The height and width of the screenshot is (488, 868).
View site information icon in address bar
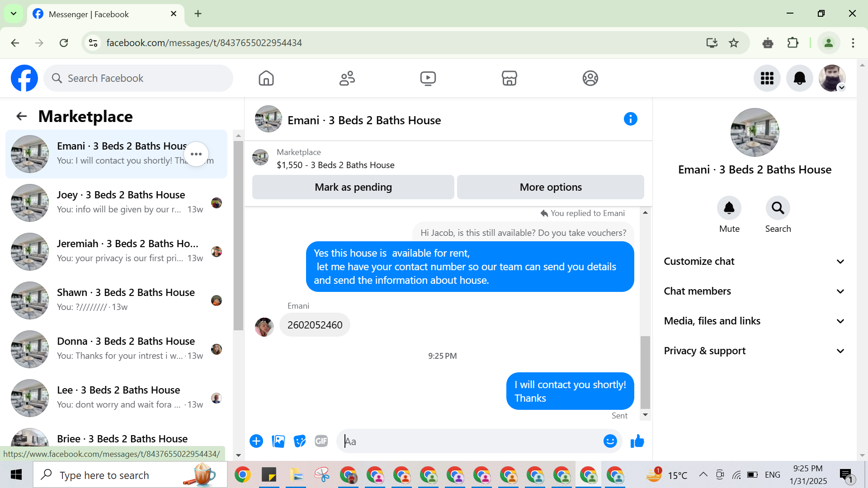93,43
